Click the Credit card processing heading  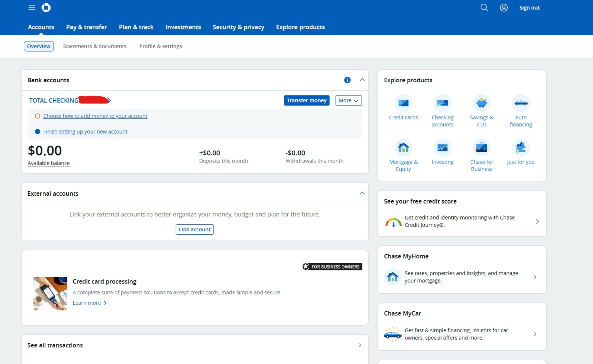pyautogui.click(x=104, y=281)
